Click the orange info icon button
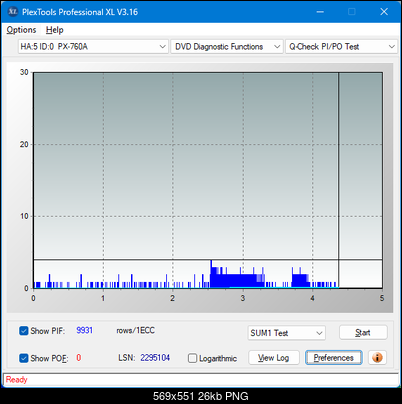402x404 pixels. [x=377, y=358]
